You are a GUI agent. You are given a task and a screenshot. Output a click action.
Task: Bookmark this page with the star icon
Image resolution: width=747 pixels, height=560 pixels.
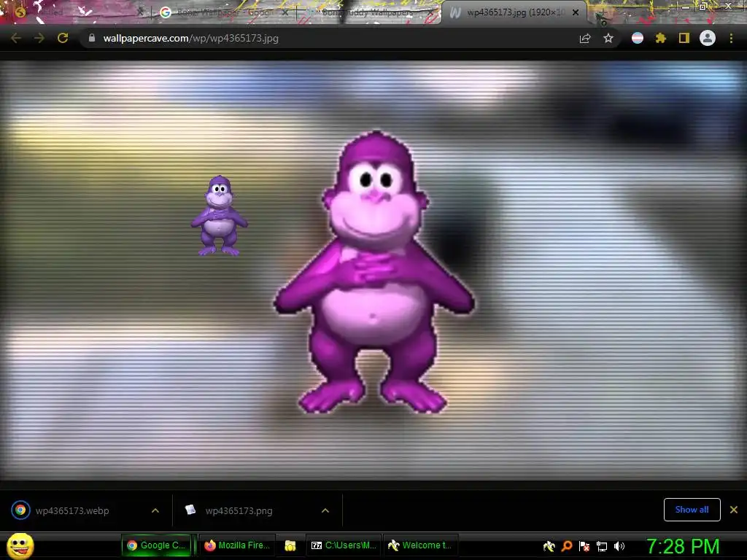pos(608,38)
